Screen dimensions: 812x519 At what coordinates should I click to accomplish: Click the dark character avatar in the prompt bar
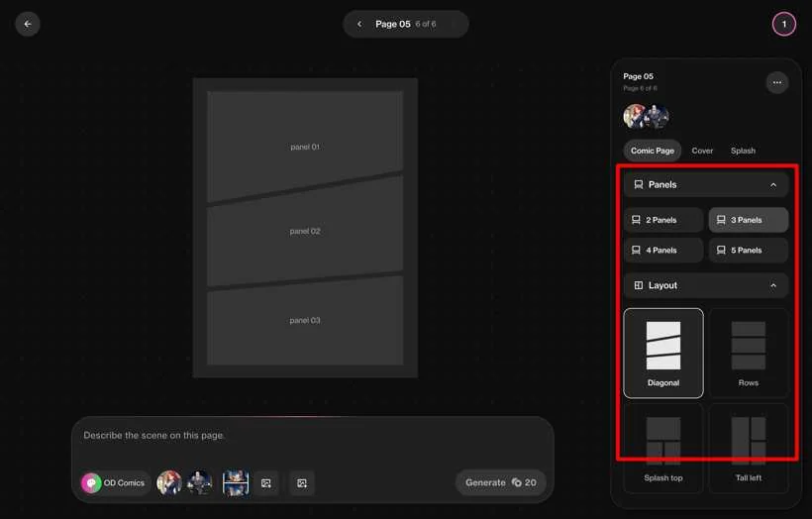199,482
